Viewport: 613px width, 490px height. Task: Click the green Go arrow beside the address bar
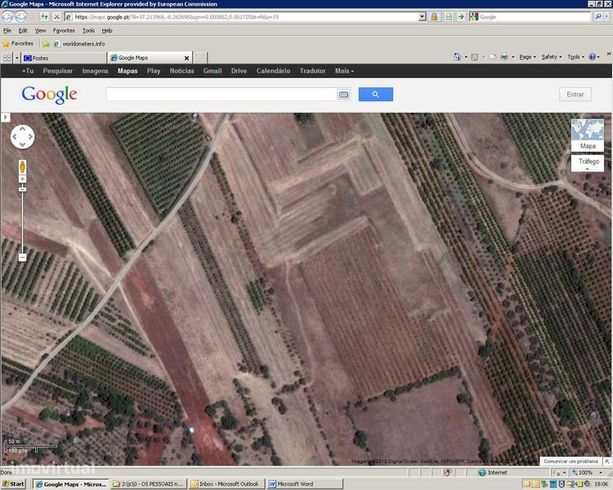click(x=461, y=17)
